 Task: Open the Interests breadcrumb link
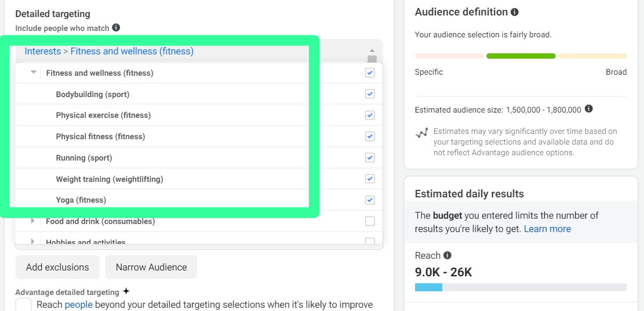pos(43,51)
